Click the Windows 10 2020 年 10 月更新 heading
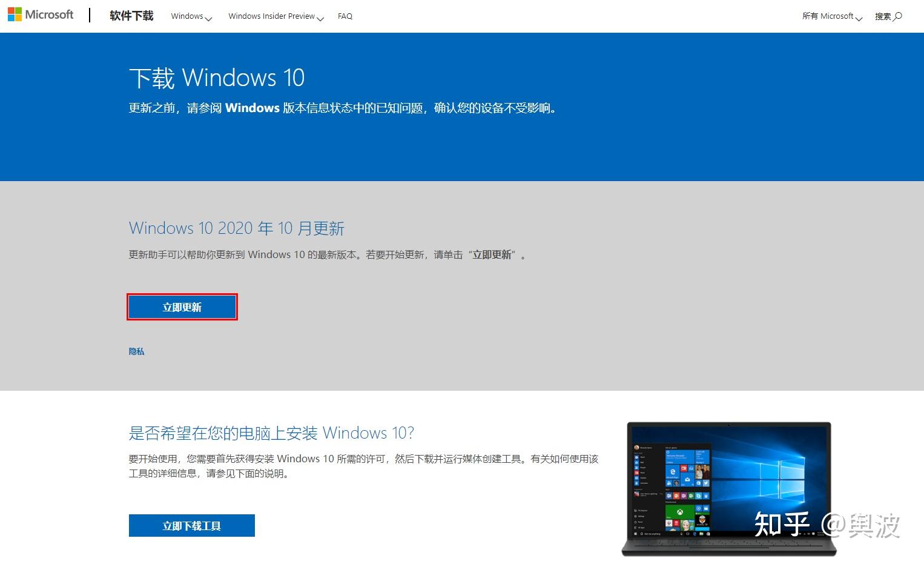 click(x=237, y=228)
